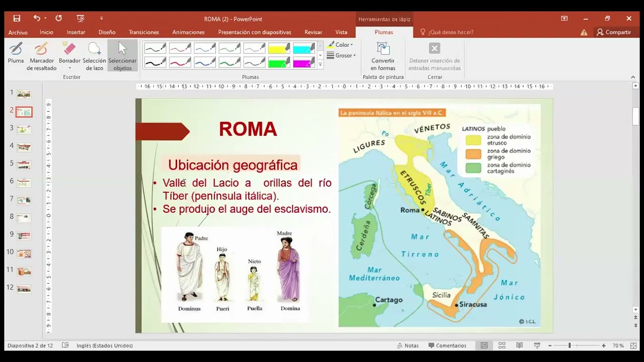Select slide 1 thumbnail
Image resolution: width=644 pixels, height=362 pixels.
[24, 94]
